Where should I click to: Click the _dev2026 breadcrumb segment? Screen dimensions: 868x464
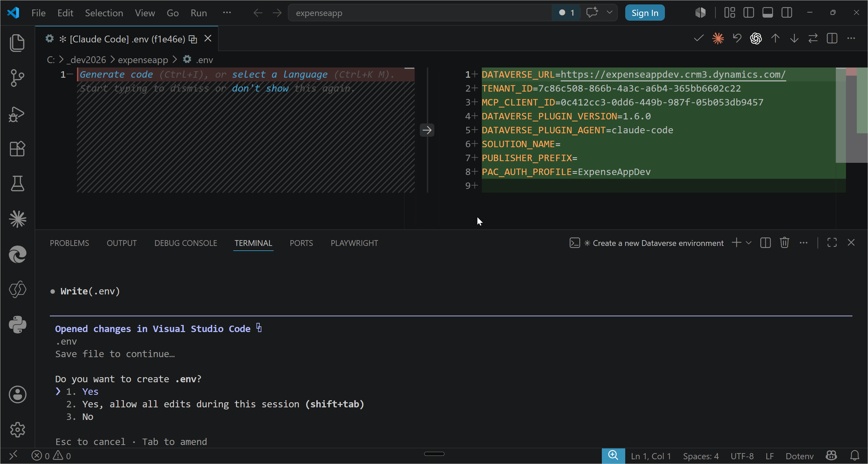click(x=86, y=60)
